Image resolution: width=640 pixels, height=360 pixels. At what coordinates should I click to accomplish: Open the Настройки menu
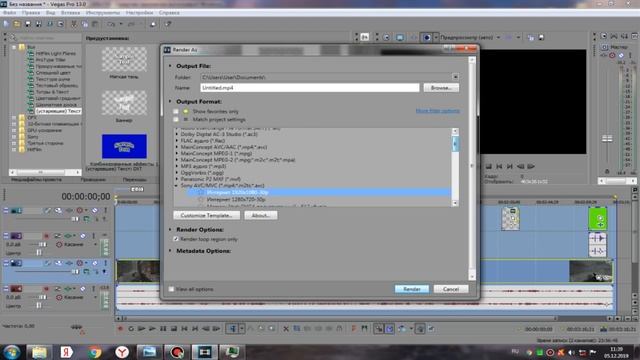click(x=140, y=13)
